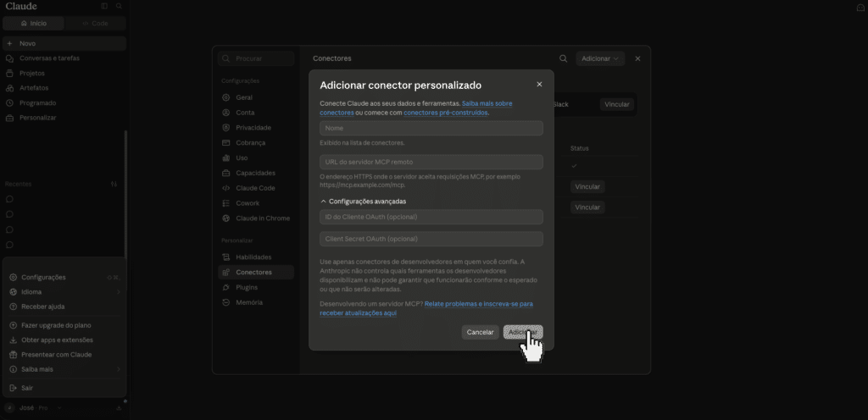Screen dimensions: 868x420
Task: Switch to the Início tab
Action: click(x=34, y=23)
